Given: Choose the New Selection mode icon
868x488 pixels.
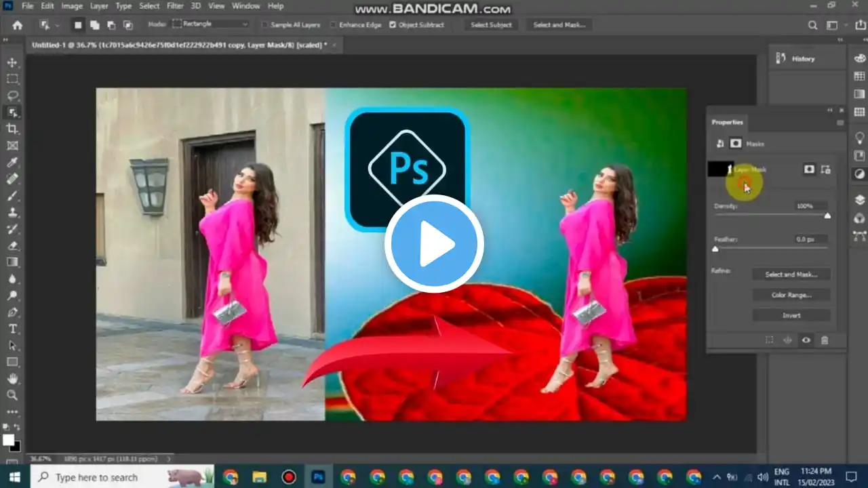Looking at the screenshot, I should tap(78, 25).
